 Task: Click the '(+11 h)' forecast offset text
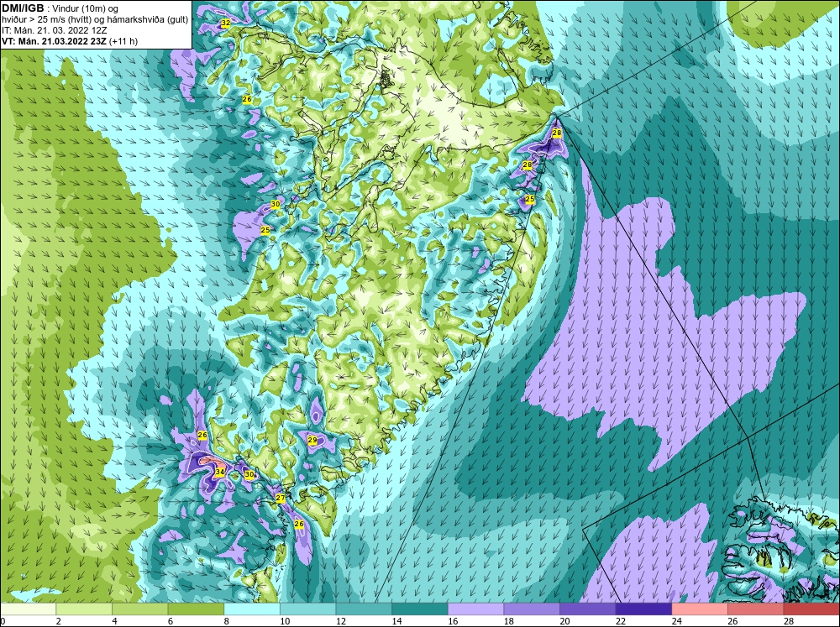click(x=123, y=41)
